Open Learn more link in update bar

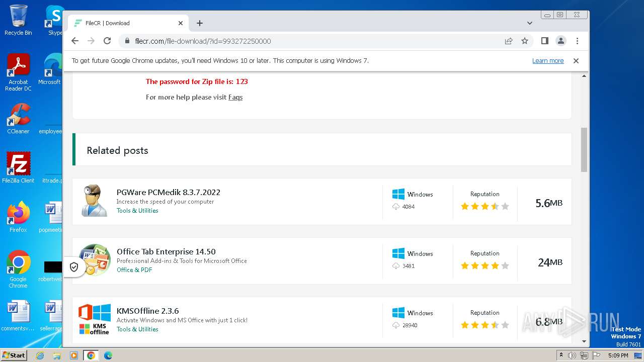tap(548, 60)
